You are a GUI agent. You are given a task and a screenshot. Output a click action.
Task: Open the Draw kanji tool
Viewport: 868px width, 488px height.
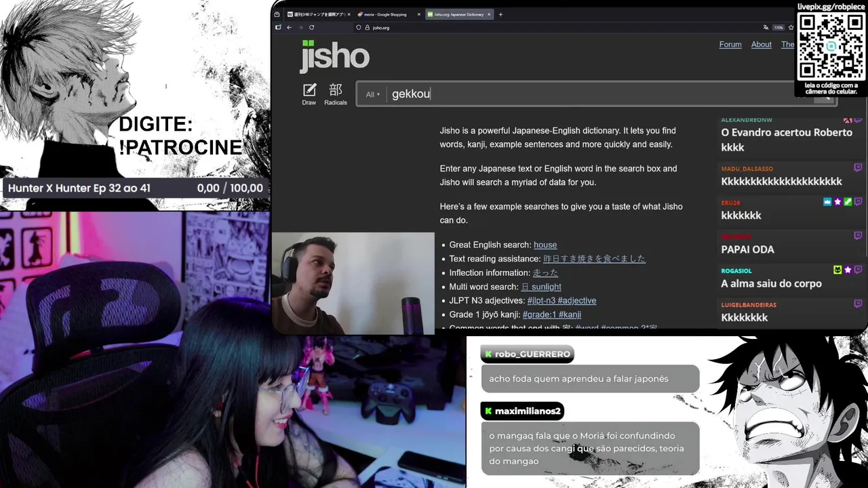click(x=309, y=94)
